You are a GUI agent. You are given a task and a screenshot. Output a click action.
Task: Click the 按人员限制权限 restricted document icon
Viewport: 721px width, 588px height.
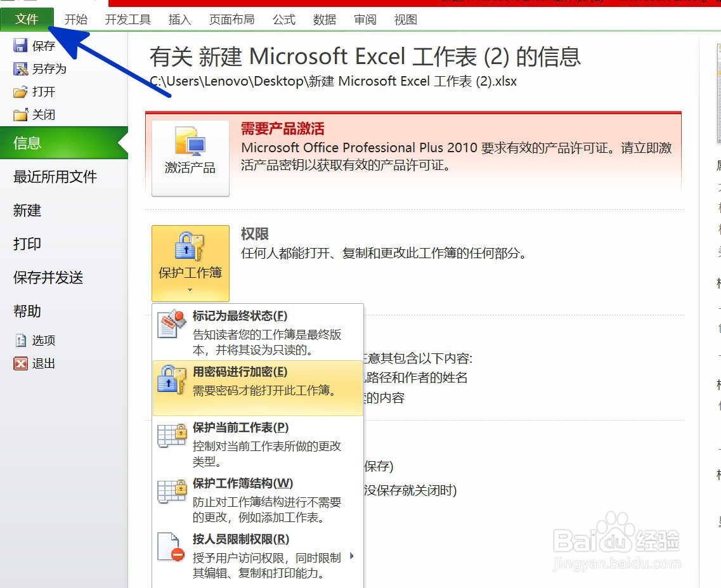click(x=171, y=547)
